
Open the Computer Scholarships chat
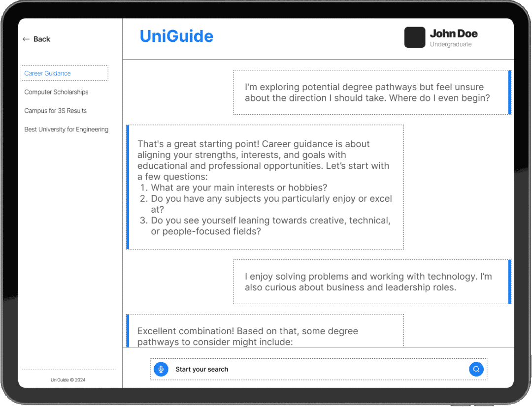[x=56, y=92]
